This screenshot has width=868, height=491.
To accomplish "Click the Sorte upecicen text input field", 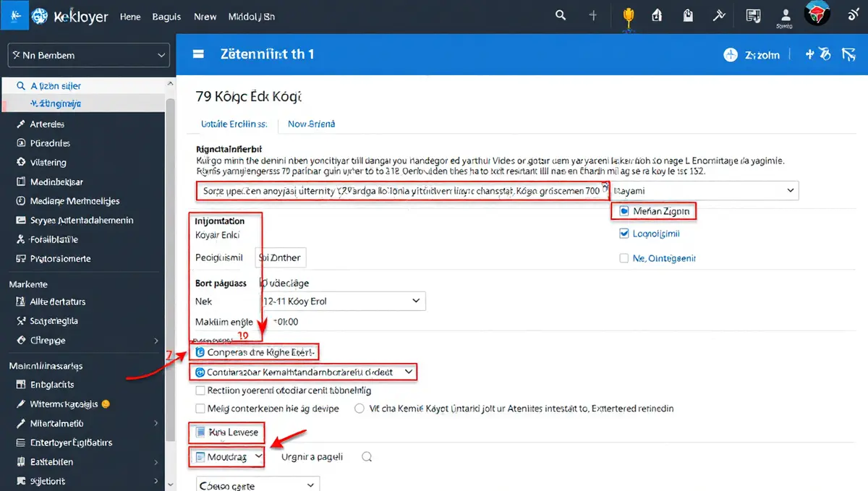I will 401,191.
